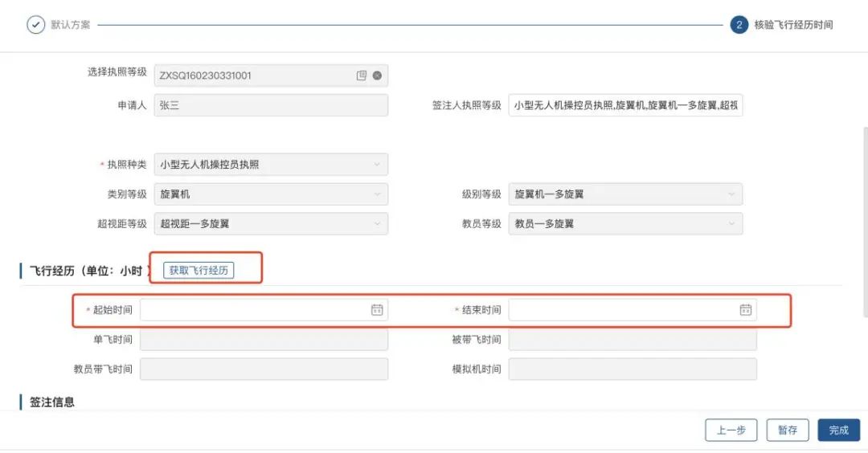Click the 获取飞行经历 button
The image size is (868, 453).
click(x=199, y=270)
